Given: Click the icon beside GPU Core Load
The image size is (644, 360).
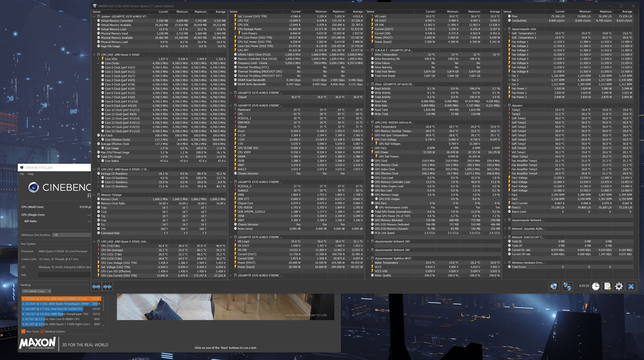Looking at the screenshot, I should click(372, 178).
